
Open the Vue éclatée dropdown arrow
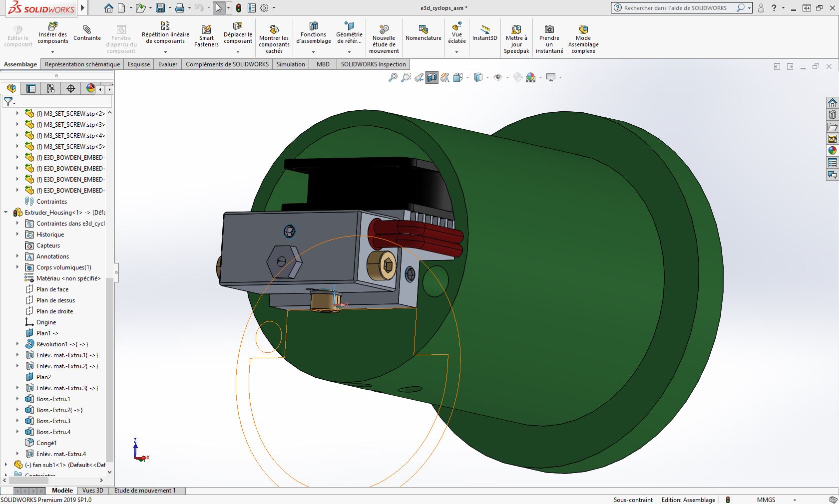click(456, 51)
